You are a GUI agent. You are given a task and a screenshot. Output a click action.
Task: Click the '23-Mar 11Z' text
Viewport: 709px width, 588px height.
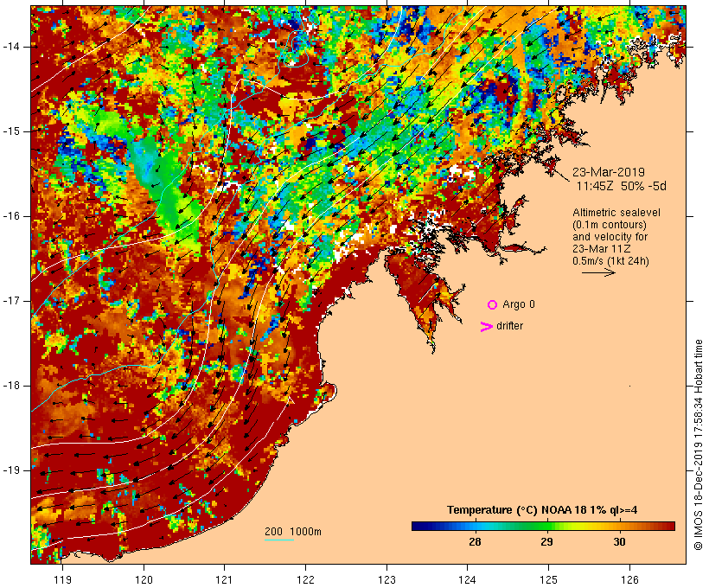(x=602, y=249)
